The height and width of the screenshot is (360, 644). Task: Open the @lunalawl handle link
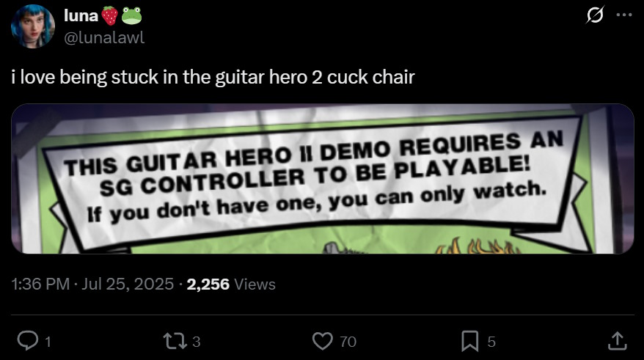pyautogui.click(x=104, y=38)
